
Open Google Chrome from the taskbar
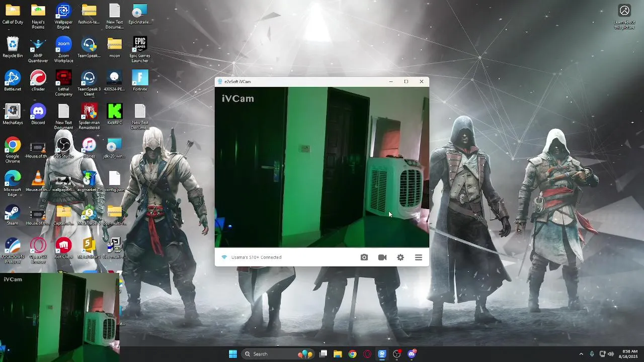tap(352, 354)
